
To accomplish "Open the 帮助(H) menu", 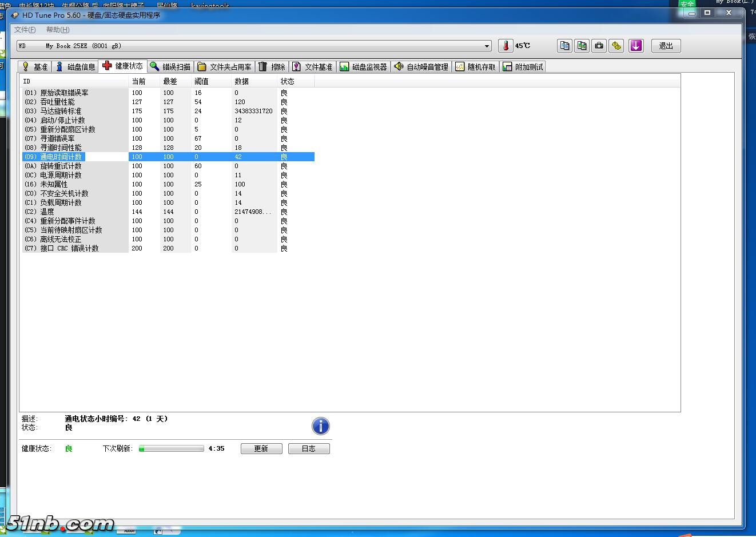I will pyautogui.click(x=58, y=30).
